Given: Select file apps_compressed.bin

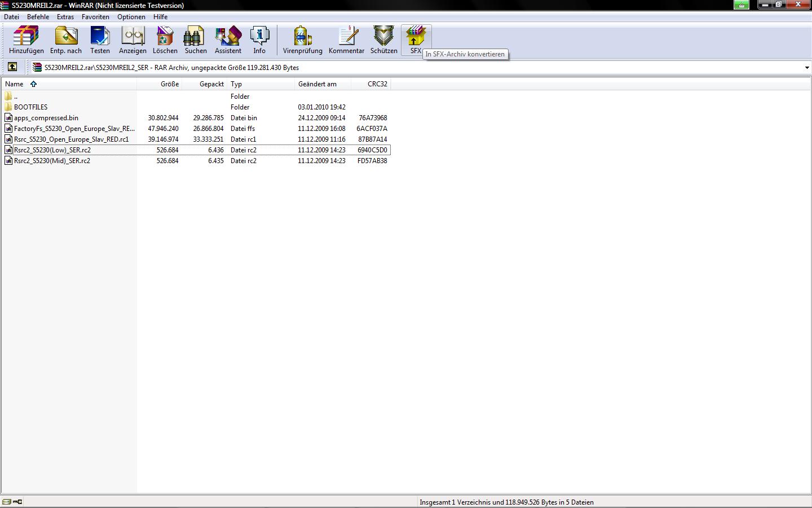Looking at the screenshot, I should click(46, 118).
